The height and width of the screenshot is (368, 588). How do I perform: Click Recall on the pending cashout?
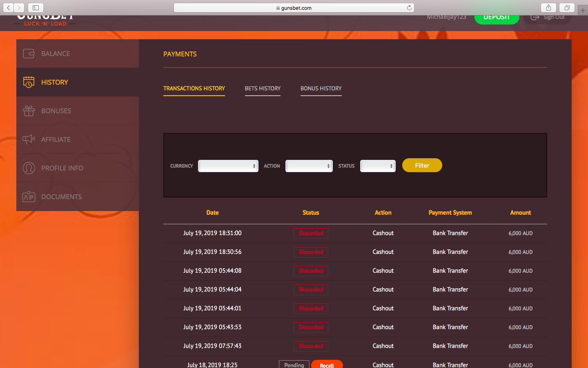[327, 365]
